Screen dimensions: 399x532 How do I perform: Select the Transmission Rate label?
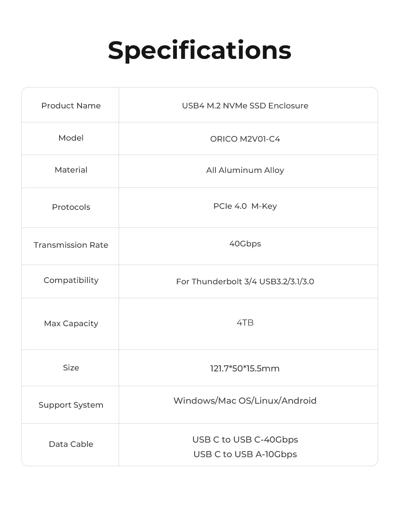coord(71,245)
